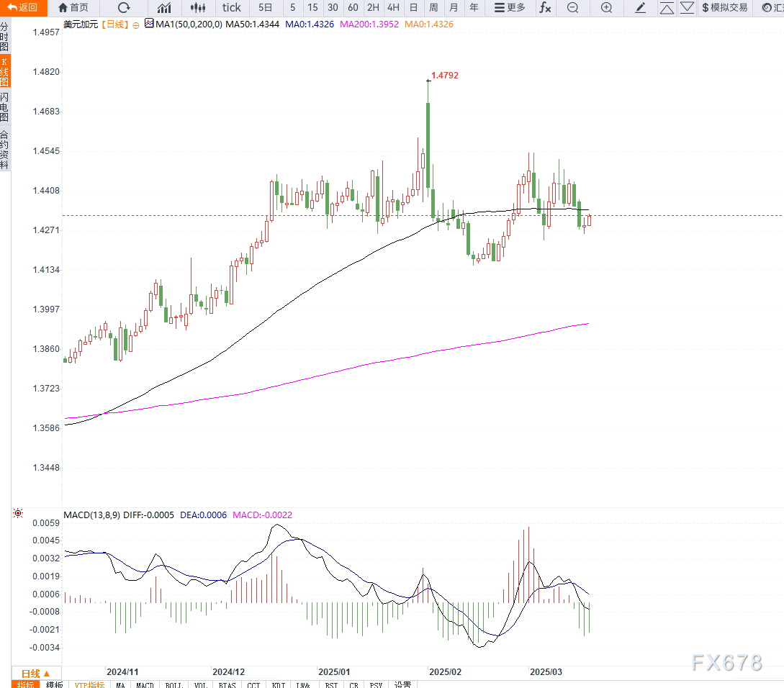This screenshot has width=784, height=688.
Task: Select the VIP指标 tab
Action: 89,684
